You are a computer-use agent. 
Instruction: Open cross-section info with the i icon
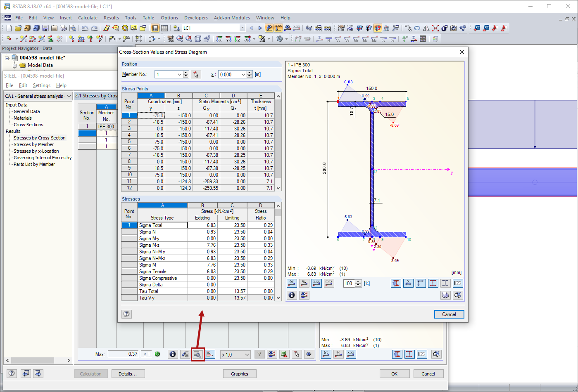(292, 295)
